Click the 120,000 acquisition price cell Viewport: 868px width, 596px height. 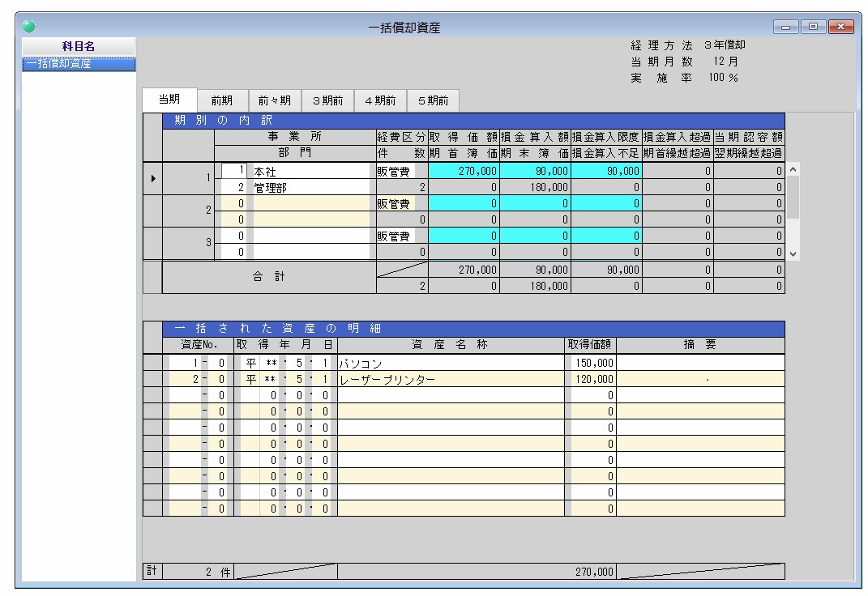[x=593, y=379]
